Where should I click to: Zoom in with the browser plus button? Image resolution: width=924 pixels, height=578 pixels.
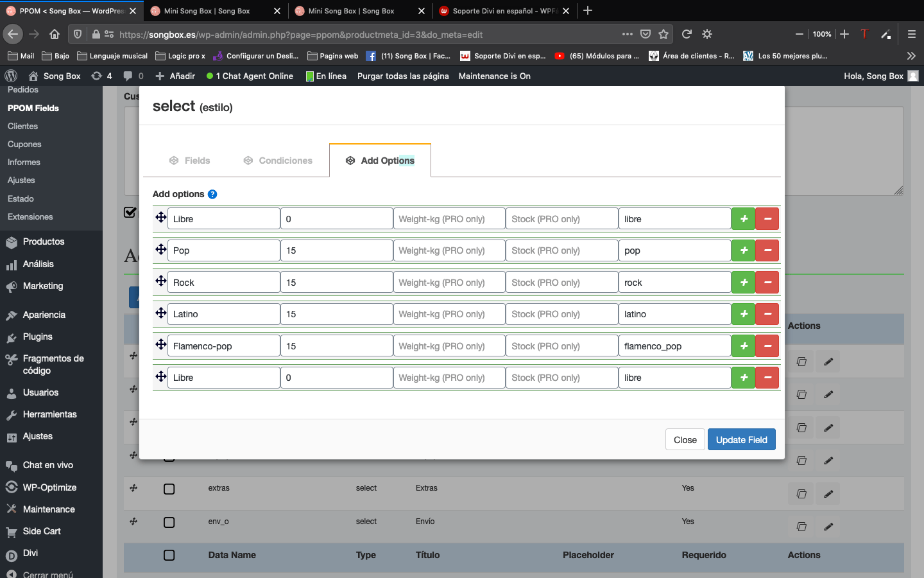coord(844,34)
